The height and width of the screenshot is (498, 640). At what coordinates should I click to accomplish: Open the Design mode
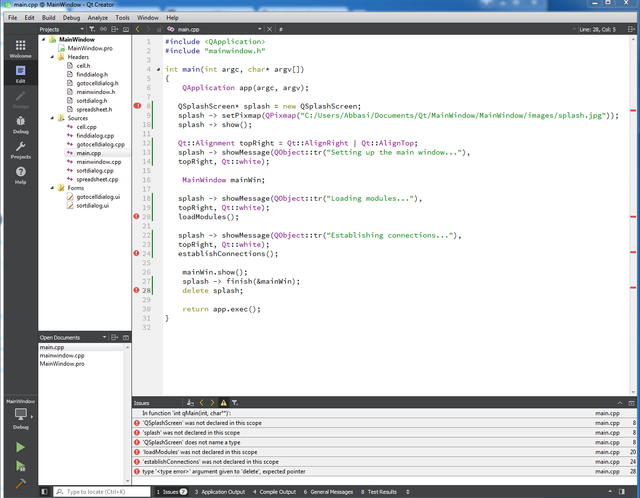(x=20, y=99)
